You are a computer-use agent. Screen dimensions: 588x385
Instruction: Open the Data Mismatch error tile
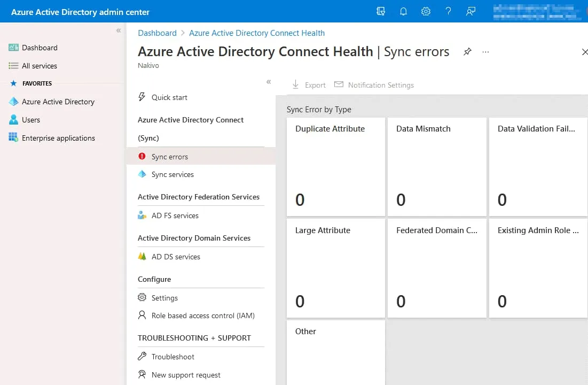click(436, 167)
